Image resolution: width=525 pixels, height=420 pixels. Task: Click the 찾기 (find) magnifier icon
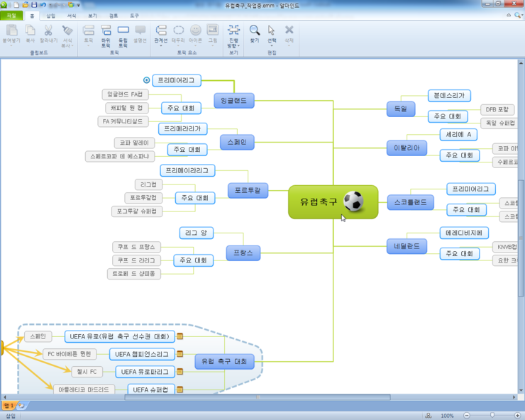pyautogui.click(x=255, y=33)
